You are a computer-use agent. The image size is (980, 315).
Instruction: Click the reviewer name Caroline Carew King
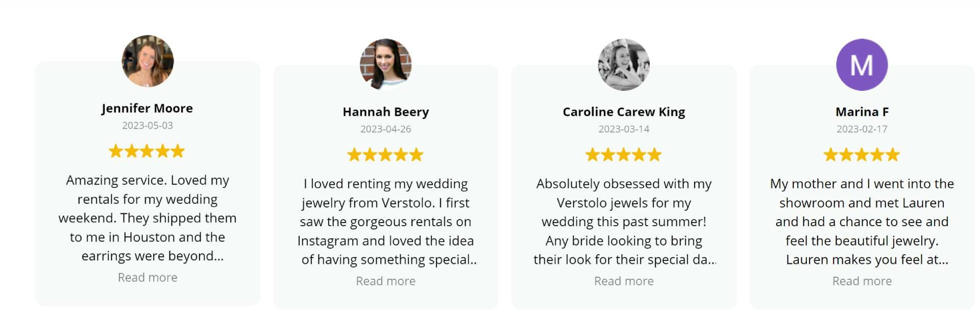click(624, 112)
